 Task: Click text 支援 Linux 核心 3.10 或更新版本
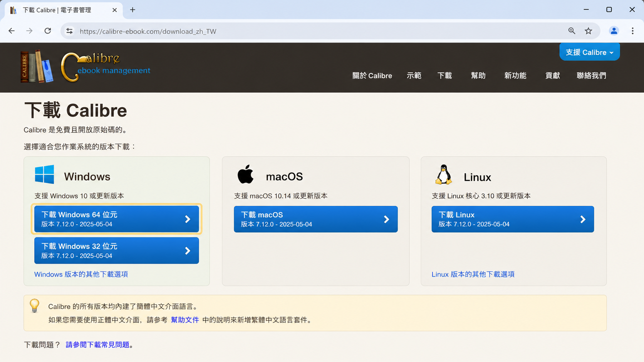(481, 196)
